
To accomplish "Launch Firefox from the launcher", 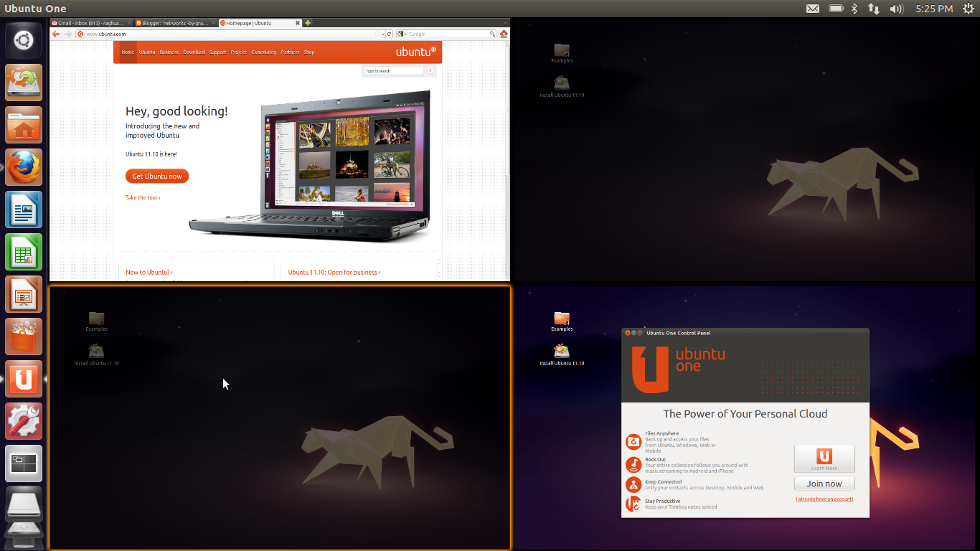I will tap(24, 166).
